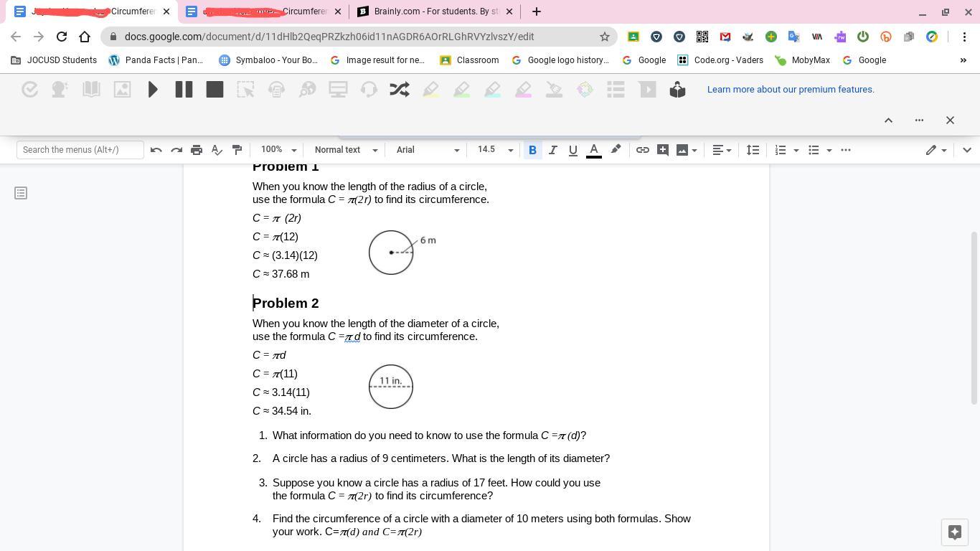This screenshot has width=980, height=551.
Task: Switch to the Brainly.com browser tab
Action: coord(435,11)
